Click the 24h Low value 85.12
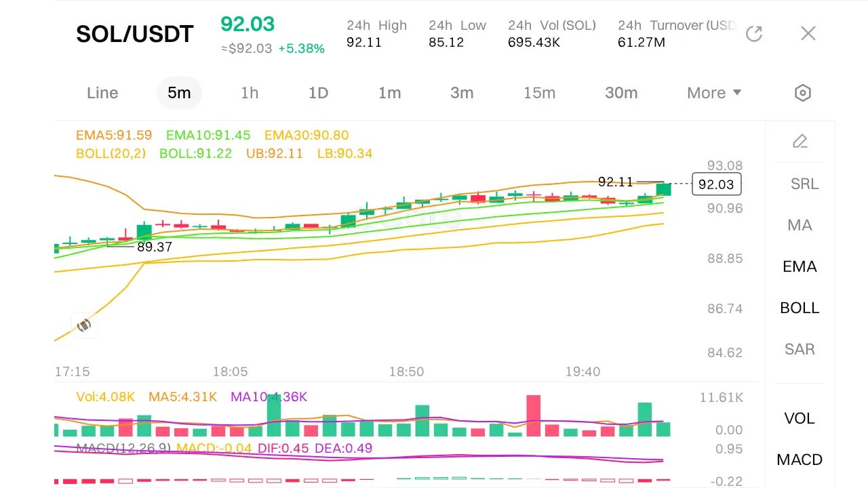 pyautogui.click(x=446, y=43)
